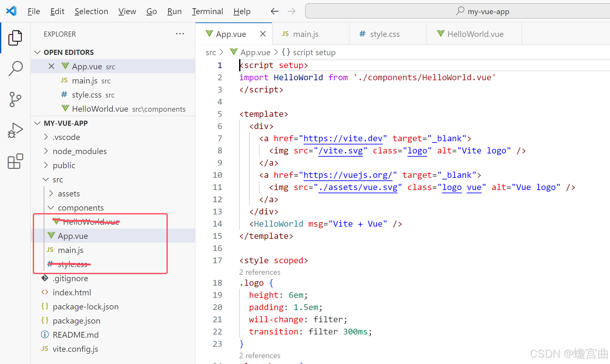Follow the https://vite.dev link in code
The image size is (610, 364).
coord(343,138)
